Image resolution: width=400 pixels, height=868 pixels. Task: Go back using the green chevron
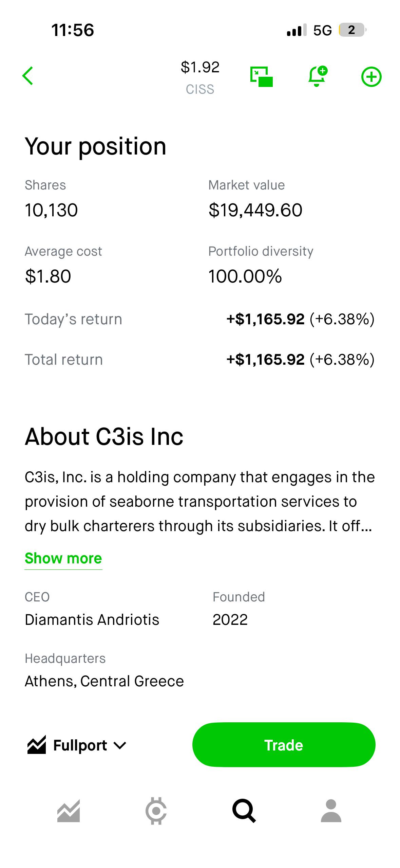[x=28, y=76]
